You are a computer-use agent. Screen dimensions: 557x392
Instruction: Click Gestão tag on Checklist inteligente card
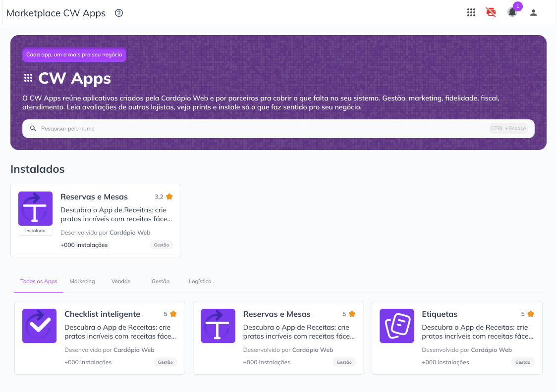tap(166, 362)
